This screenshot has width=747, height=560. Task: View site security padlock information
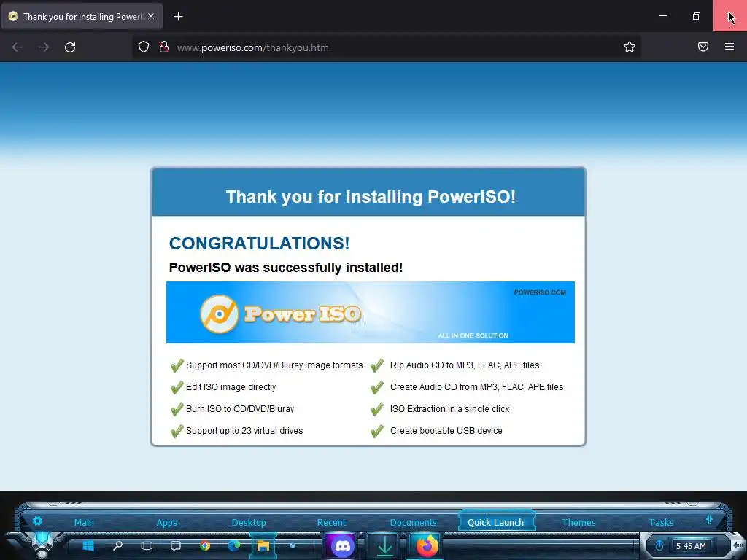pyautogui.click(x=164, y=47)
